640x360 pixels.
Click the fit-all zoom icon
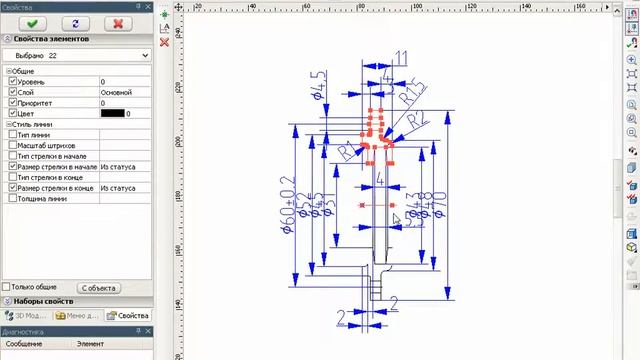(632, 88)
